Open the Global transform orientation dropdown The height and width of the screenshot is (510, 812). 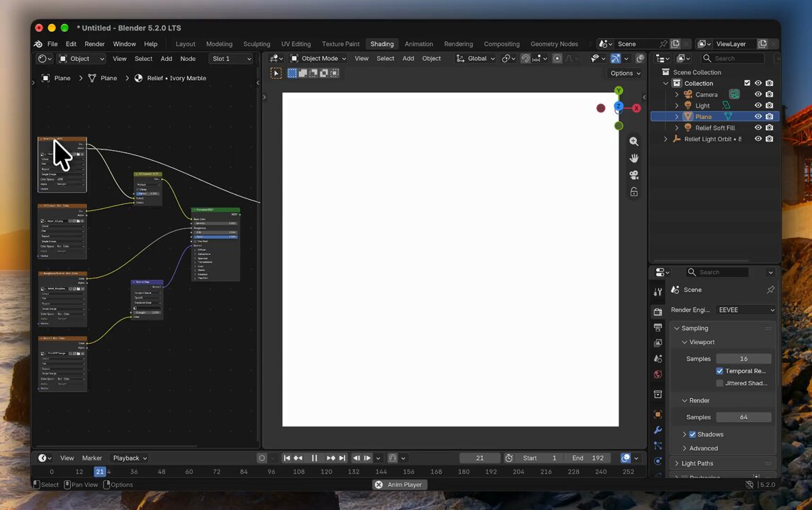[475, 59]
